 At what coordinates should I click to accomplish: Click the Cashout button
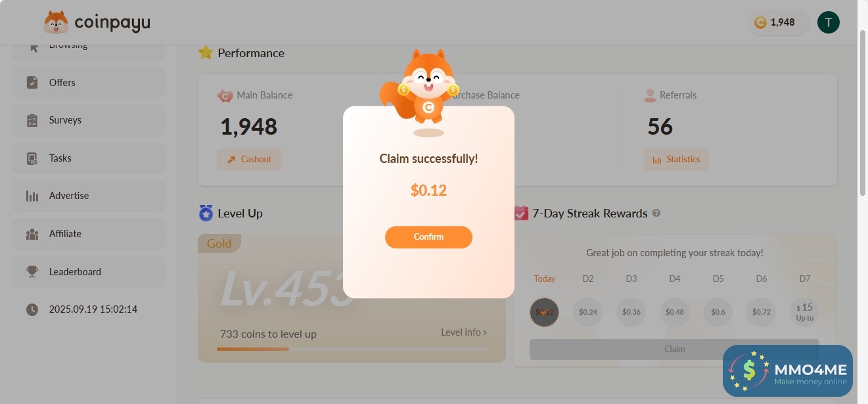[249, 159]
